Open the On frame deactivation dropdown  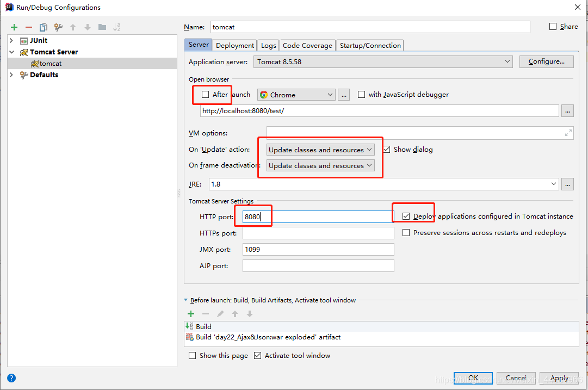320,165
